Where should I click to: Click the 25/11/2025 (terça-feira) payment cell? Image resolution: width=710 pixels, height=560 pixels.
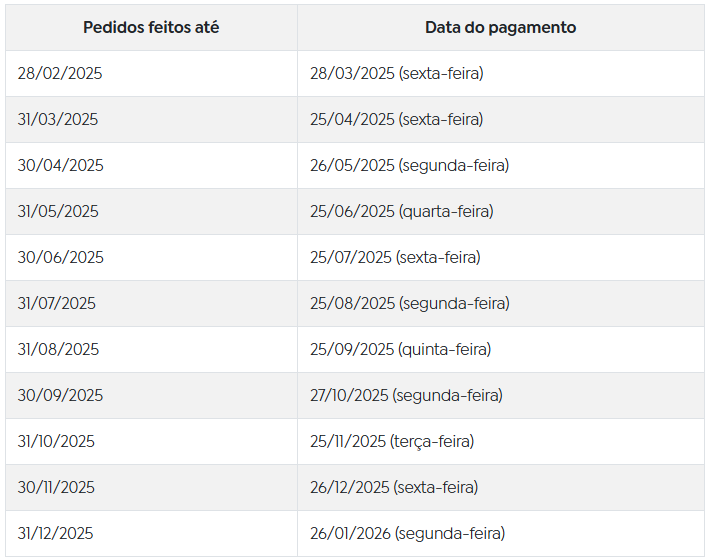(501, 441)
